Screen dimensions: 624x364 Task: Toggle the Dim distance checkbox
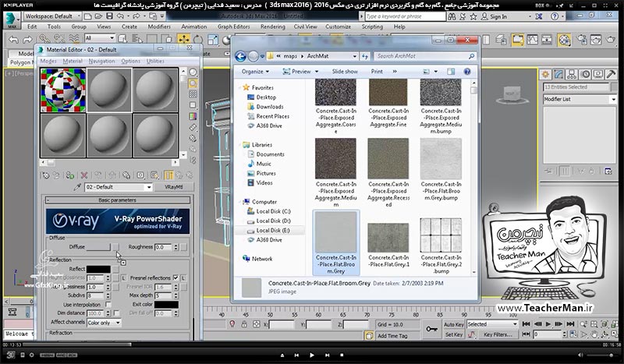[116, 313]
